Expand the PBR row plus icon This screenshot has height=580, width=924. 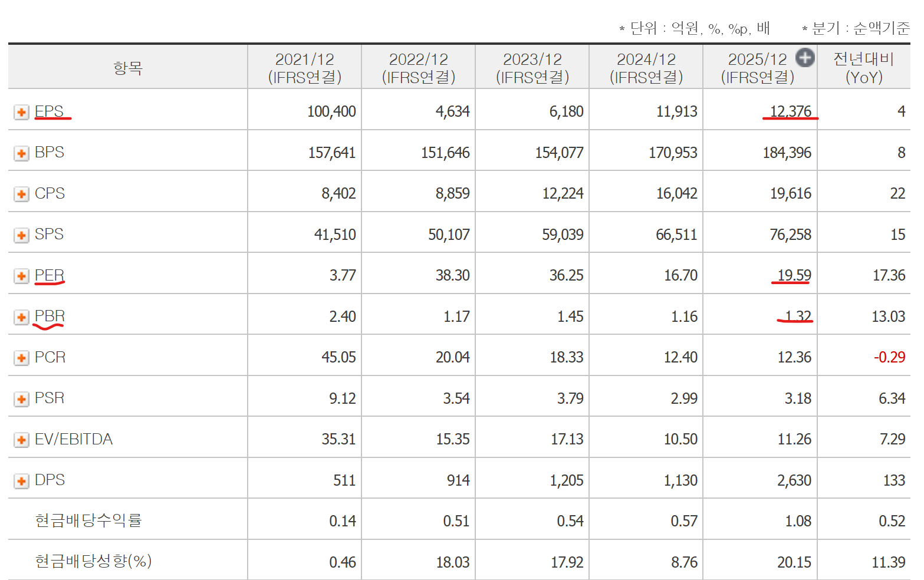(22, 317)
